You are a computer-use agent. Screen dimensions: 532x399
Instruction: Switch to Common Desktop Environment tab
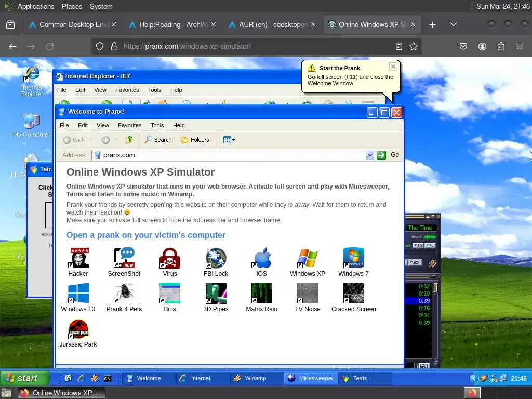point(73,24)
